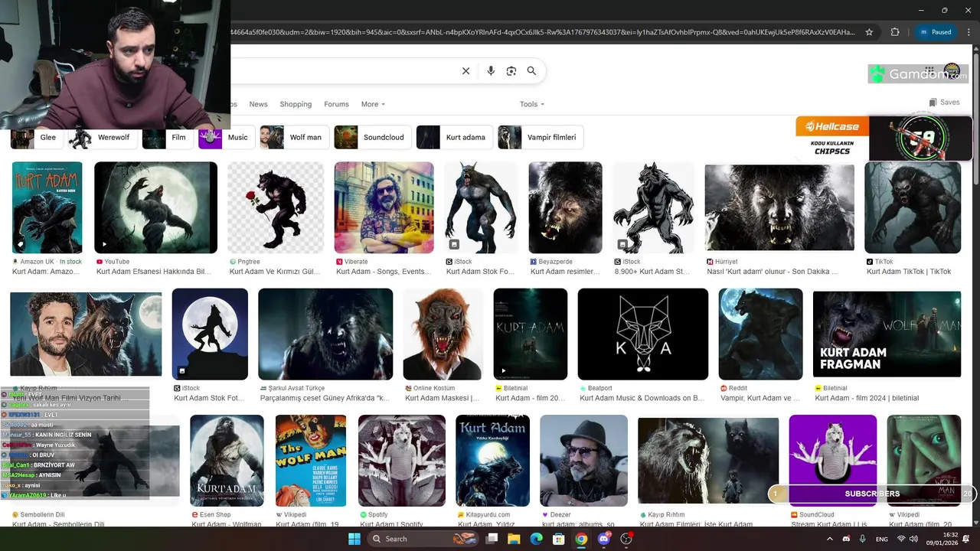The image size is (980, 551).
Task: Show hidden system tray icons
Action: pos(830,539)
